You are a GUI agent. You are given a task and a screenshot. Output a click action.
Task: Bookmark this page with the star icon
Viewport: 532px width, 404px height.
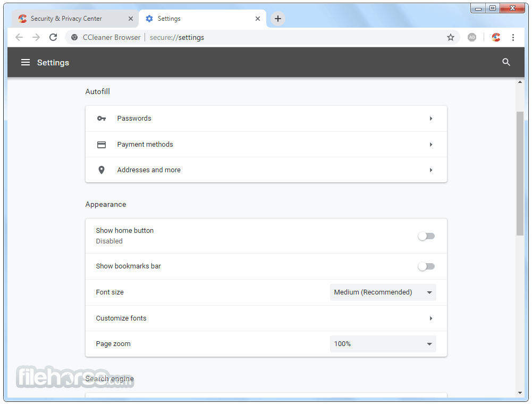coord(451,37)
